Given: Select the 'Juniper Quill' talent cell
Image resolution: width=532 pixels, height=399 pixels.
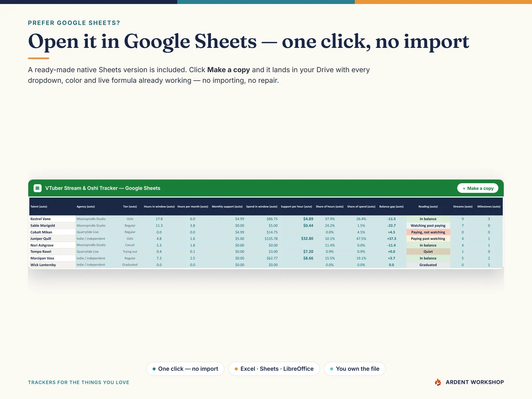Looking at the screenshot, I should [53, 238].
